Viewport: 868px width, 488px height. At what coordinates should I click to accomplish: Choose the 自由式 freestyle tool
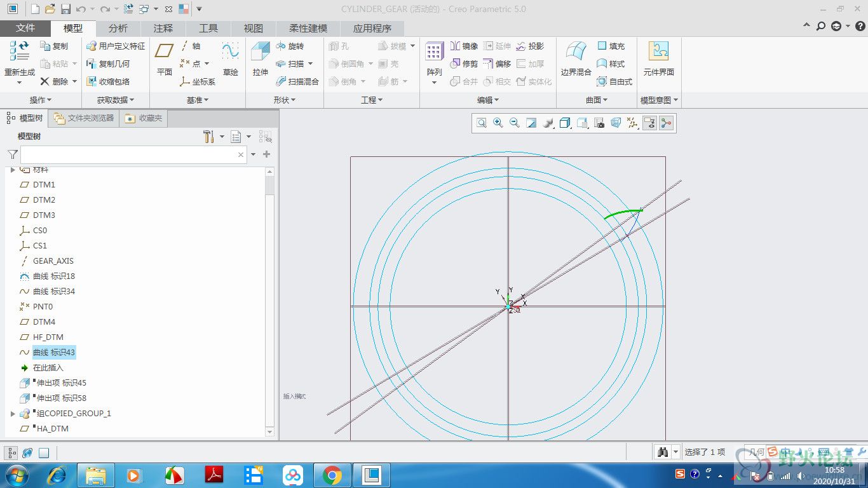614,81
